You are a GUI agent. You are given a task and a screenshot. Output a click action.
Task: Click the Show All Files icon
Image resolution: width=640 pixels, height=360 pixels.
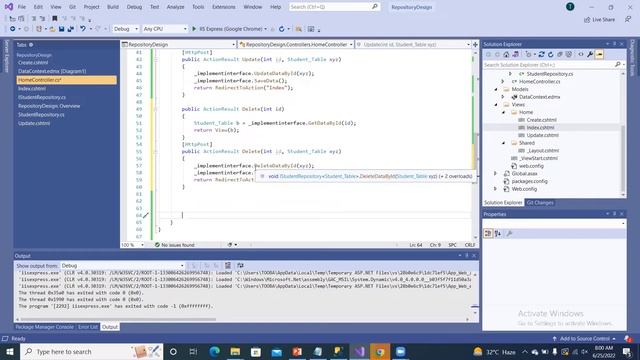569,54
